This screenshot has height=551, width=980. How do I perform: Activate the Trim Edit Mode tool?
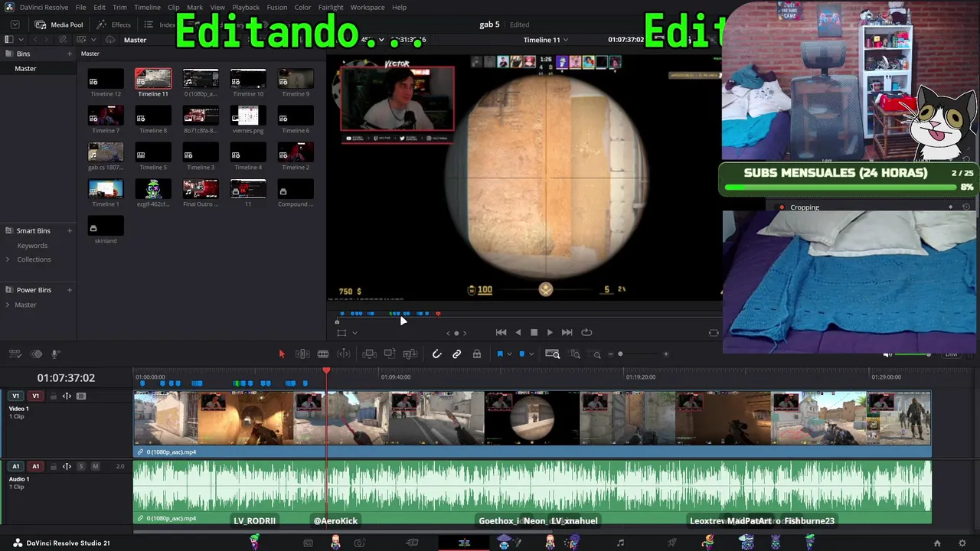coord(302,354)
